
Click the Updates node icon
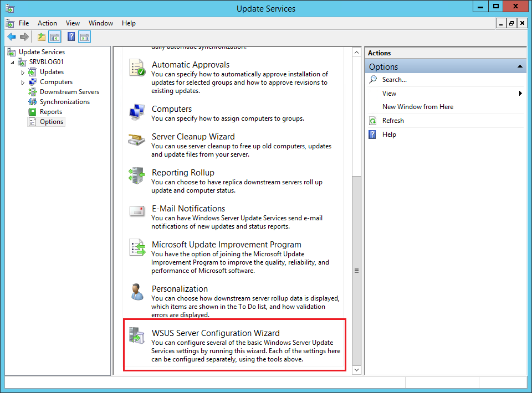[x=33, y=72]
